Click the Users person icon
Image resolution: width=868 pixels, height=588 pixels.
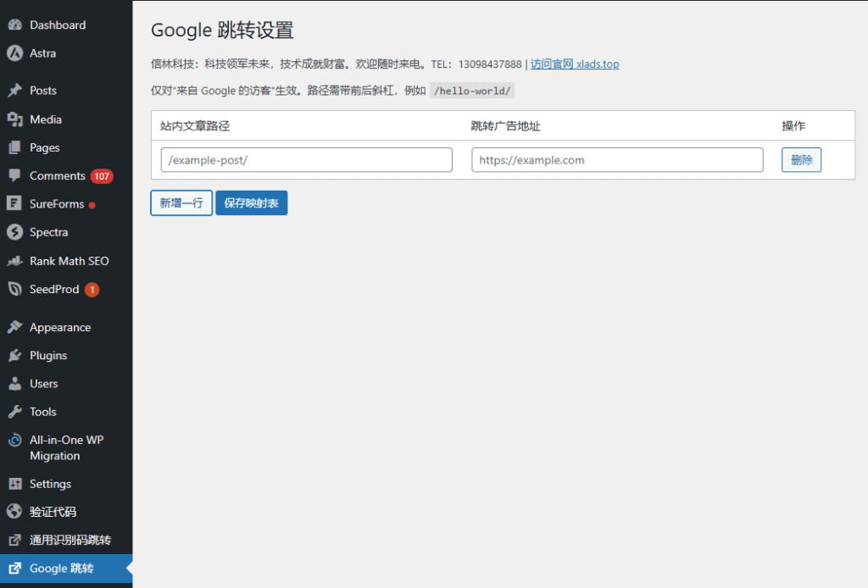[x=15, y=383]
